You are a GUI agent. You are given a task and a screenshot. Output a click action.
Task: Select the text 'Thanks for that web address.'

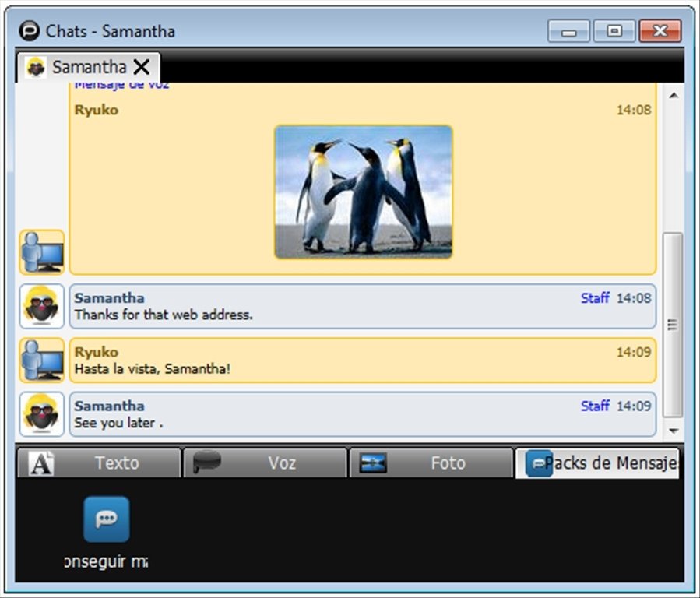coord(164,315)
